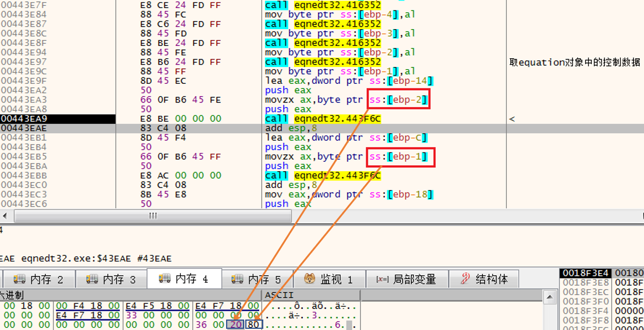The width and height of the screenshot is (644, 330).
Task: Select stack address 0018F3F4
Action: click(x=586, y=311)
